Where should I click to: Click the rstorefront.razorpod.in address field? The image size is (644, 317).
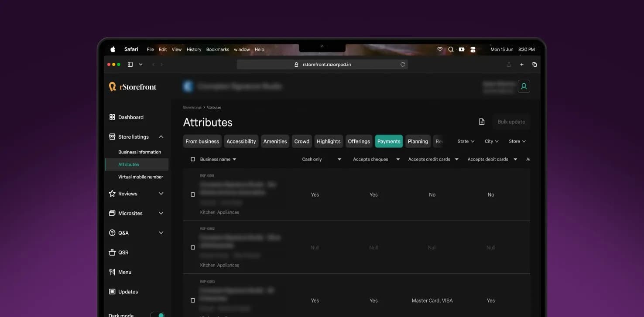coord(322,64)
